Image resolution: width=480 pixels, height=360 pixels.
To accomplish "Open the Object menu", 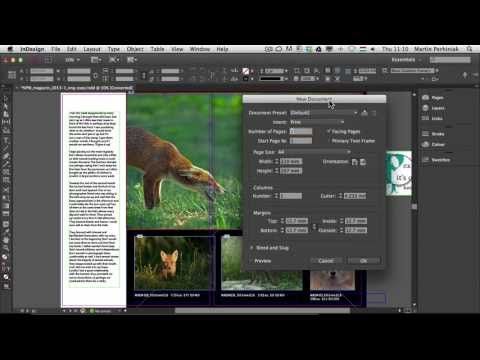I will pyautogui.click(x=135, y=49).
